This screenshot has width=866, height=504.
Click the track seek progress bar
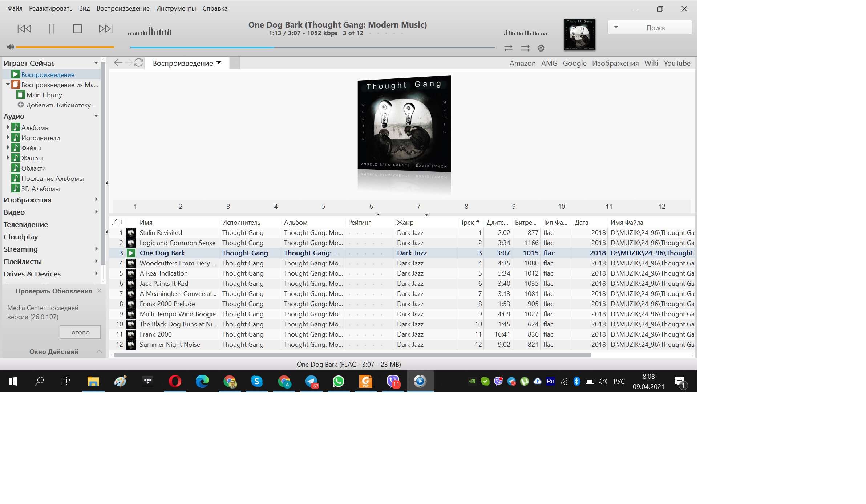[312, 48]
